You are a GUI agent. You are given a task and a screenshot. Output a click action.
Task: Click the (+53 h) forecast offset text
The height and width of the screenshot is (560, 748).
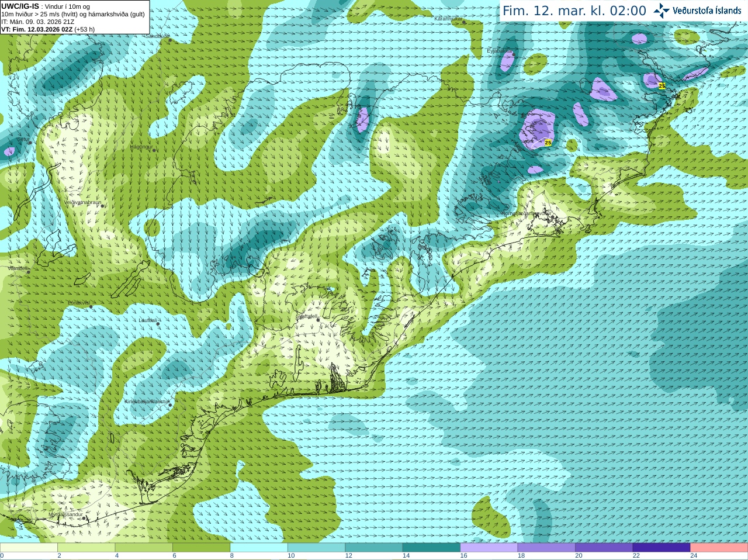(85, 29)
